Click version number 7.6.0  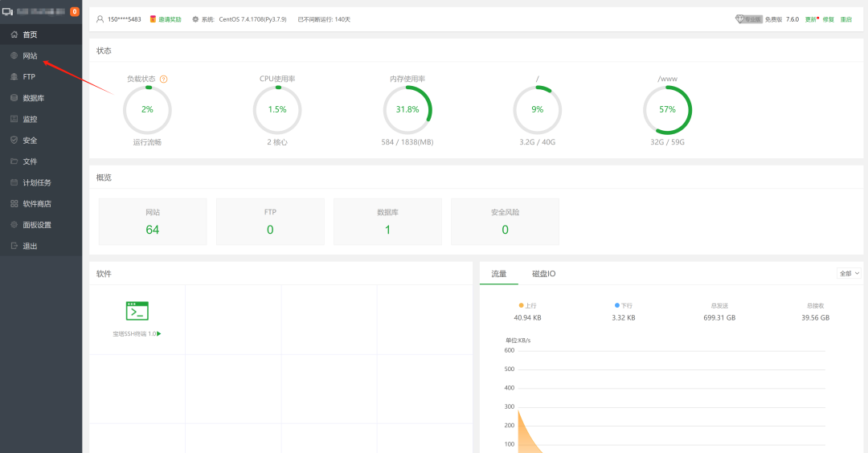click(792, 19)
